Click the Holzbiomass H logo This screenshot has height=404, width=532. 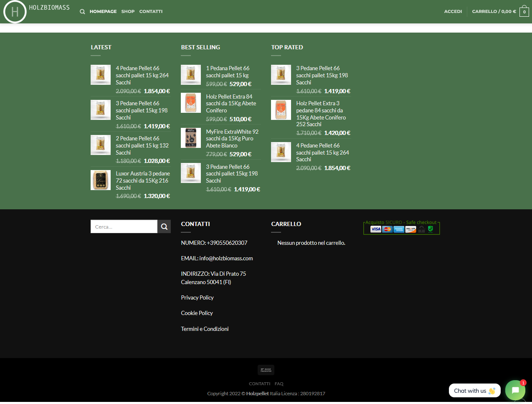coord(15,11)
